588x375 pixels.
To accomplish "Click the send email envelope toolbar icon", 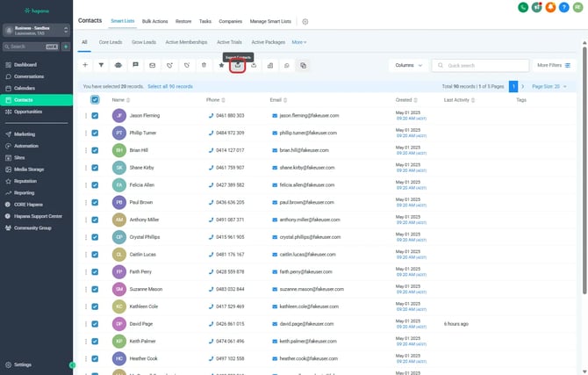I will pos(152,65).
